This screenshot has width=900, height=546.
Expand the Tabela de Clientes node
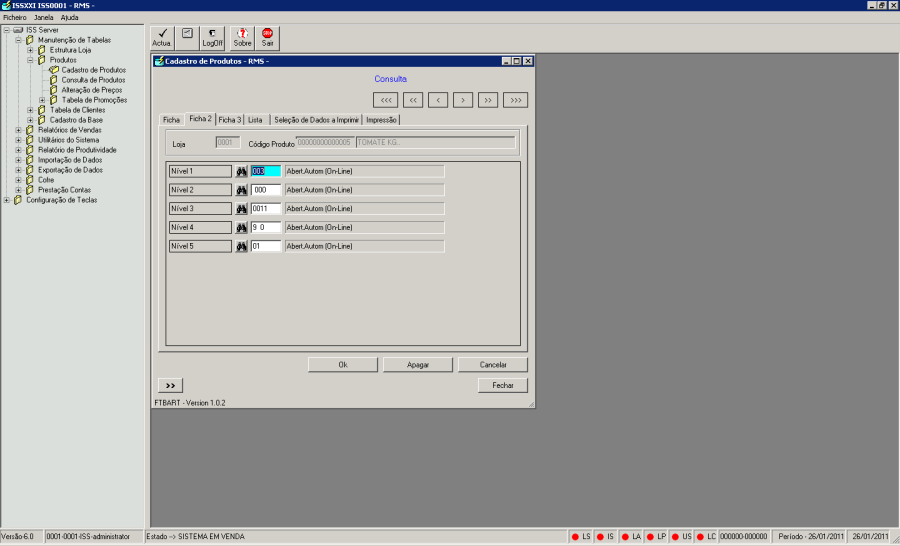pyautogui.click(x=30, y=110)
